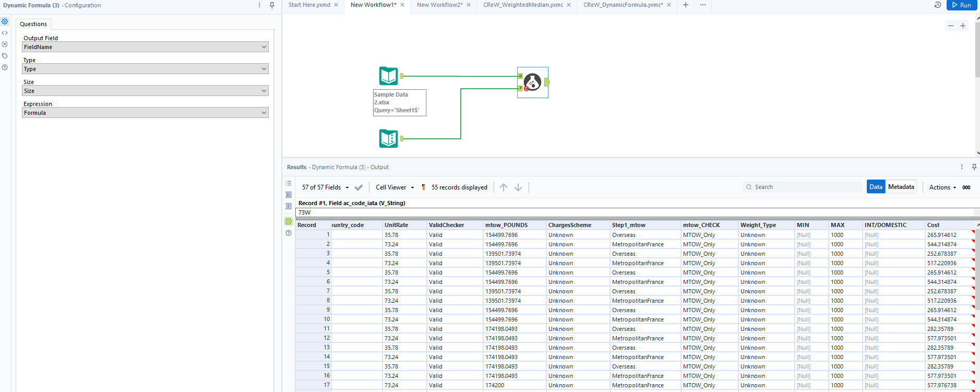Switch to CReW_WeightedMedian.yxmc tab
This screenshot has height=392, width=980.
point(523,5)
